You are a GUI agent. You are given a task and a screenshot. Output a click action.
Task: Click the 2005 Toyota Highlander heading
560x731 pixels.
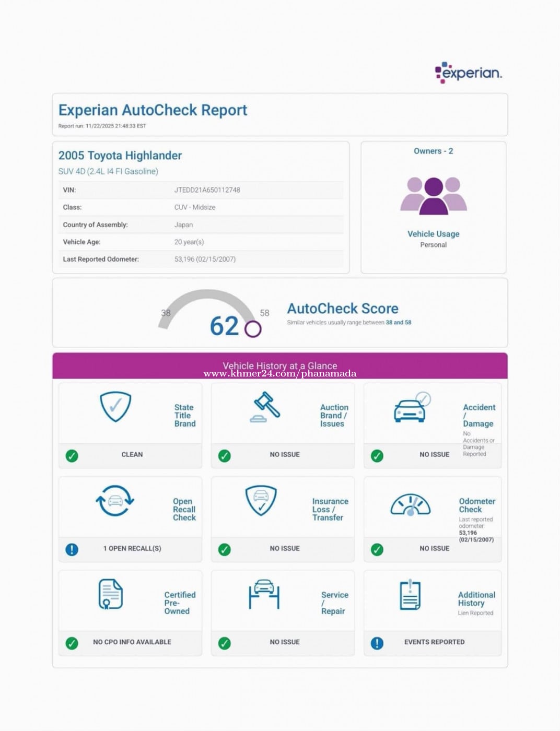[120, 156]
